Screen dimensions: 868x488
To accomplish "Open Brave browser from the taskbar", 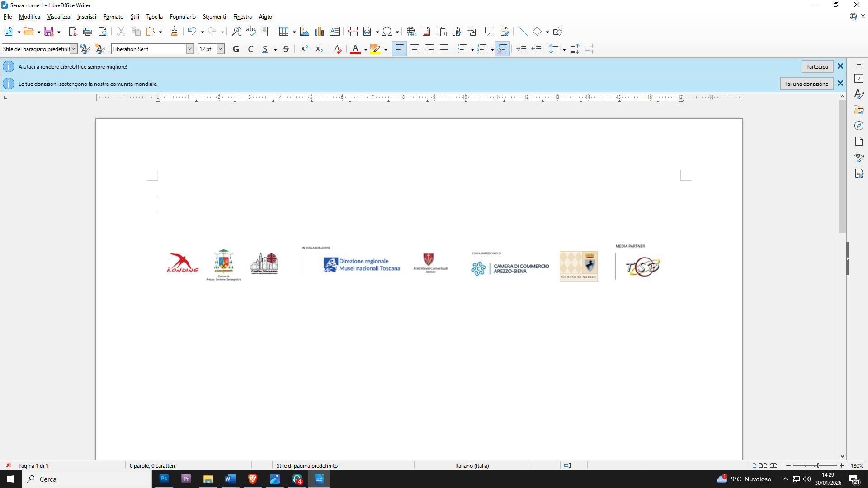I will point(253,479).
